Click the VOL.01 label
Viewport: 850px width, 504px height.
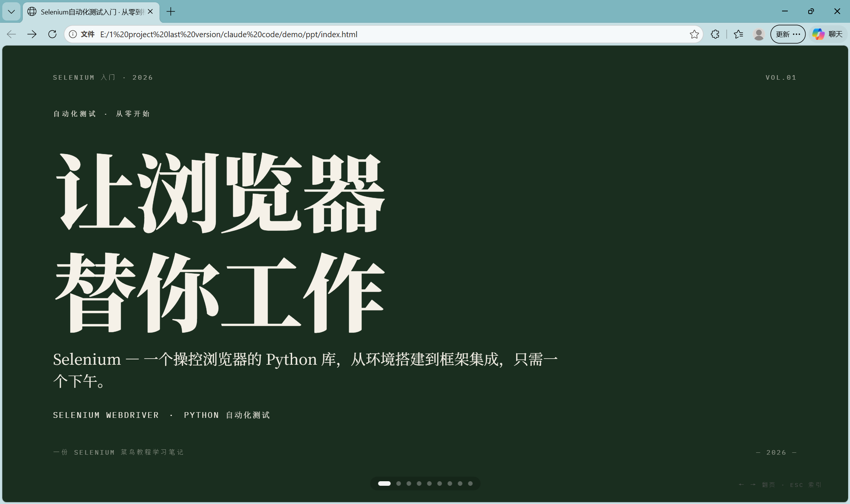[781, 77]
